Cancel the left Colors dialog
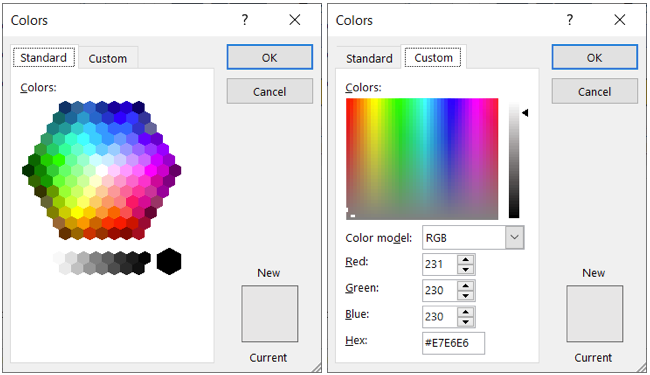Image resolution: width=650 pixels, height=375 pixels. pyautogui.click(x=269, y=91)
